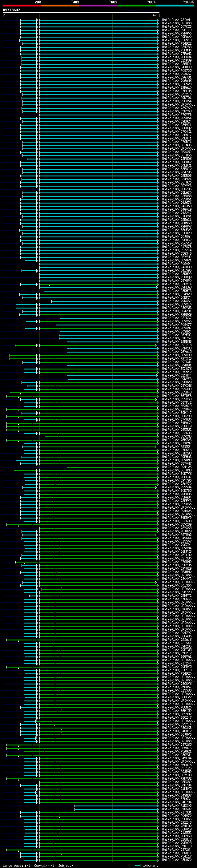Viewport: 197px width, 868px height.
Task: Select the UniRef100_O04891 label
Action: (177, 365)
